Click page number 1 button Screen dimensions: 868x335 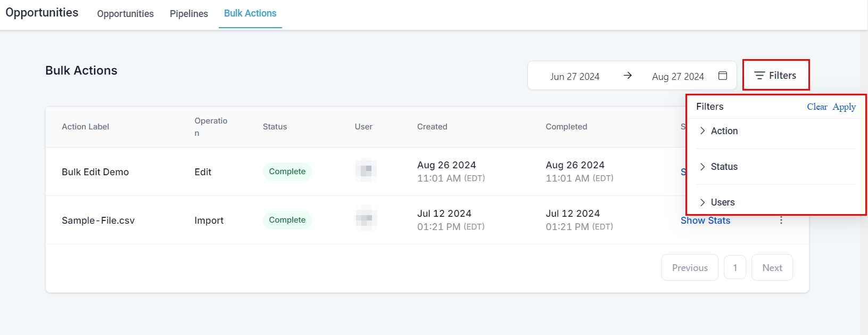tap(735, 268)
